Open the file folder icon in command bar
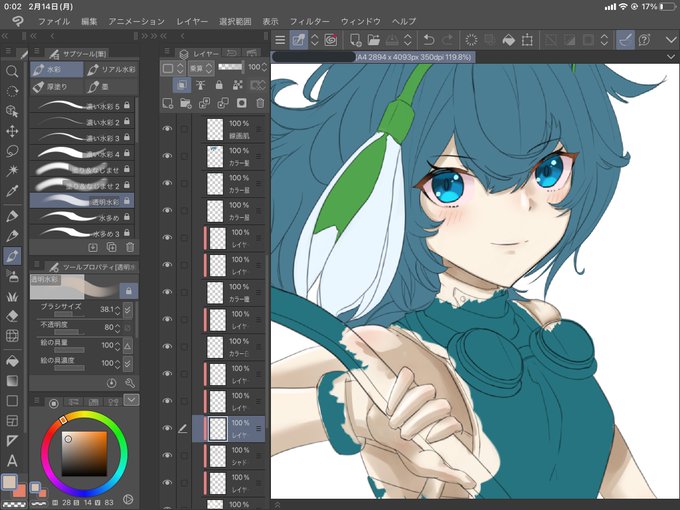This screenshot has height=510, width=680. click(373, 40)
